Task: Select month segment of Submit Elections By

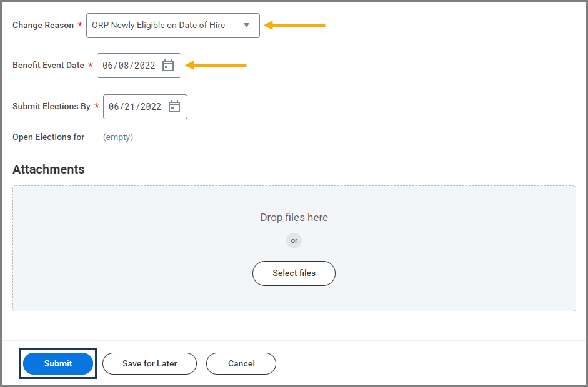Action: [x=114, y=107]
